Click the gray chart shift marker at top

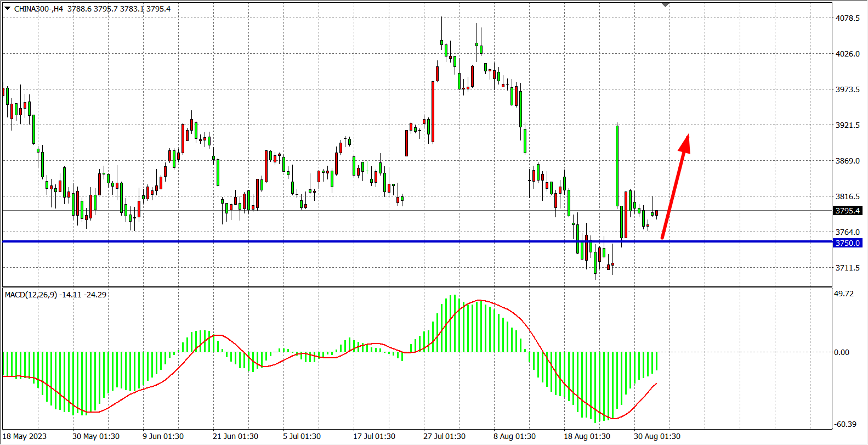click(x=666, y=5)
